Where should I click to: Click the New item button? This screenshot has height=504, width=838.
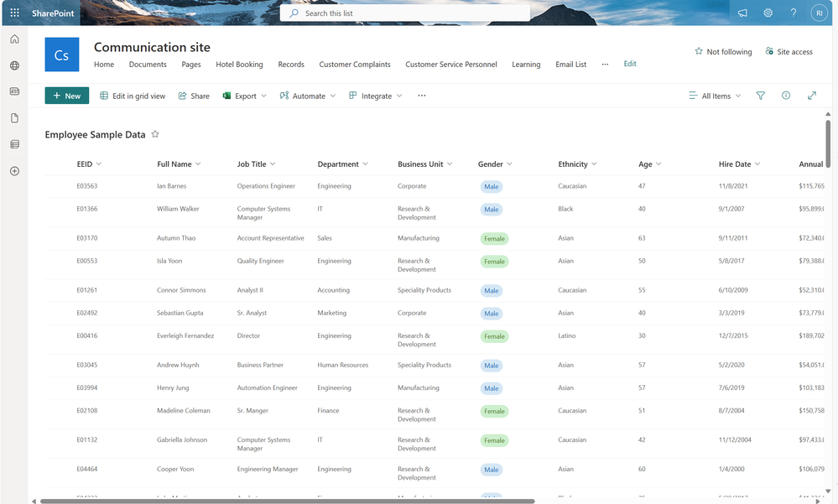pyautogui.click(x=67, y=96)
